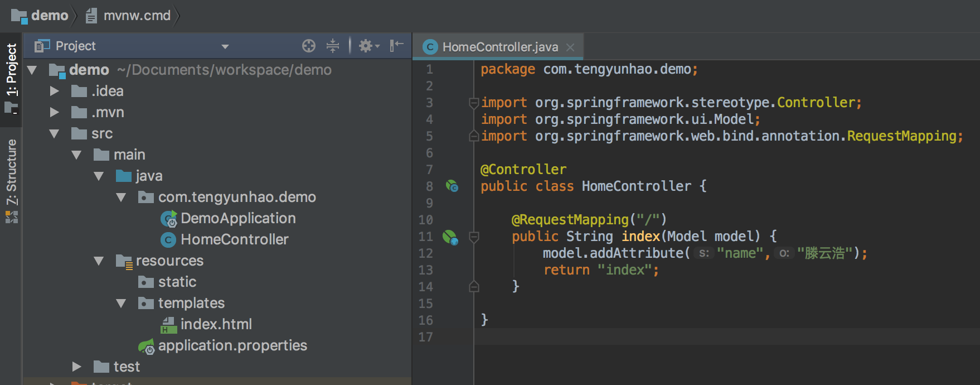
Task: Toggle code fold on the imports block
Action: point(473,103)
